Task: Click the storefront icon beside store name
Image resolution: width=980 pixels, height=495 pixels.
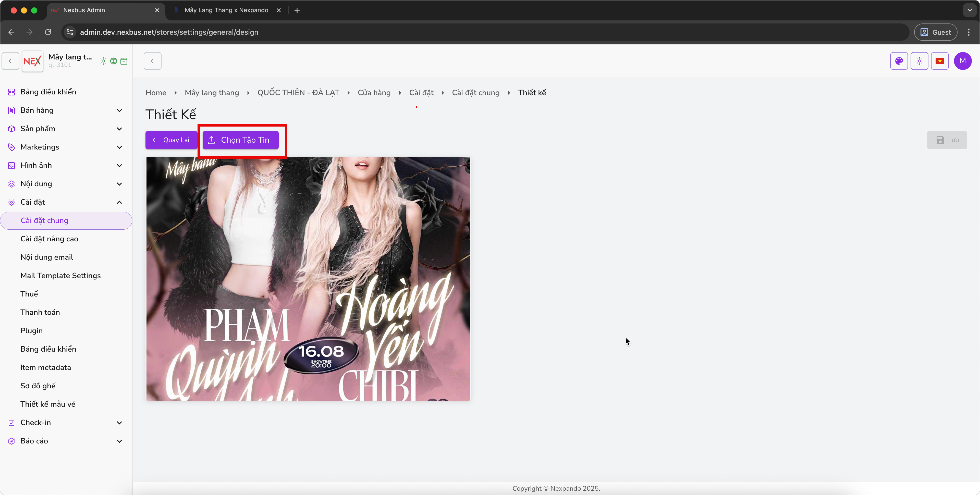Action: (x=124, y=61)
